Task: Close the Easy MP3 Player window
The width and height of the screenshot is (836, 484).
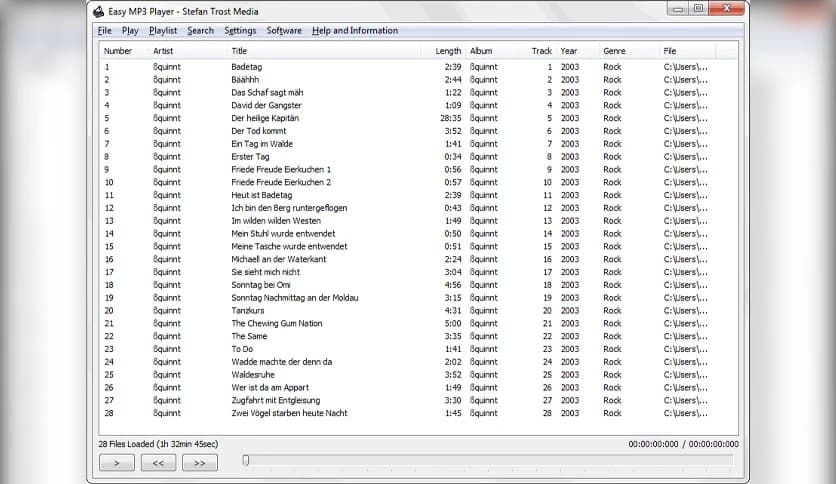Action: (726, 9)
